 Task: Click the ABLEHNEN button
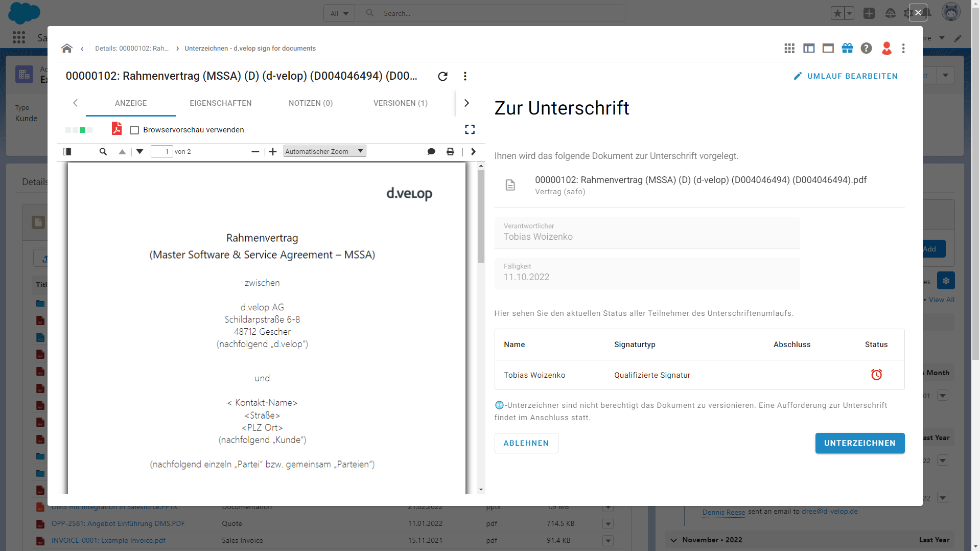point(526,443)
